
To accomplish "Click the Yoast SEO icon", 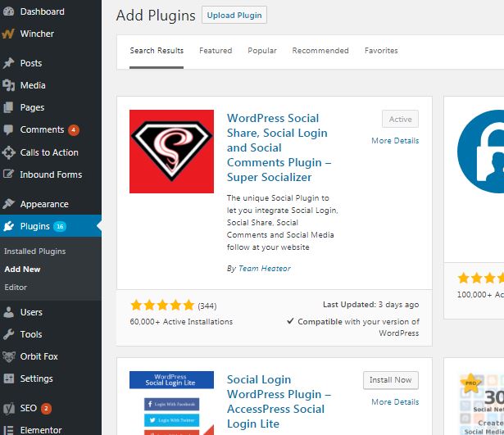I will 9,408.
